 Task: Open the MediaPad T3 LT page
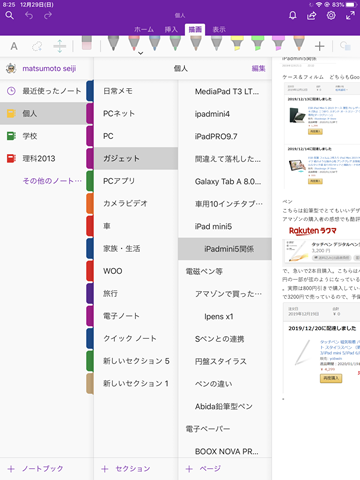pos(225,91)
